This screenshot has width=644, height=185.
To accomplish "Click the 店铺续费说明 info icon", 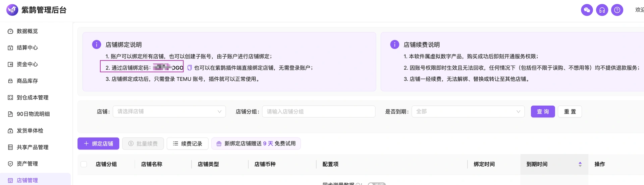I will pos(395,44).
